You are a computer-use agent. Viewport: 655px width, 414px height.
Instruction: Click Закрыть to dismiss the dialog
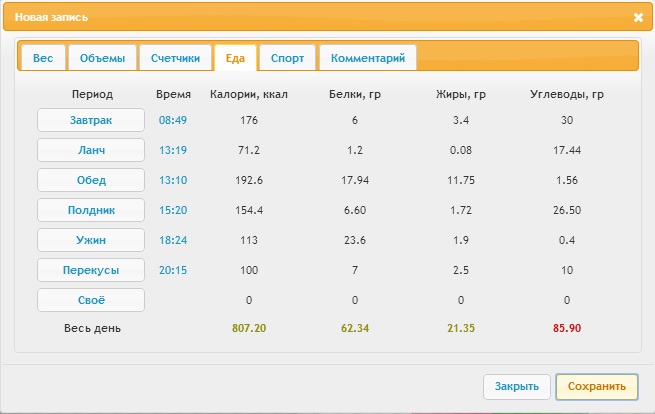pos(517,386)
